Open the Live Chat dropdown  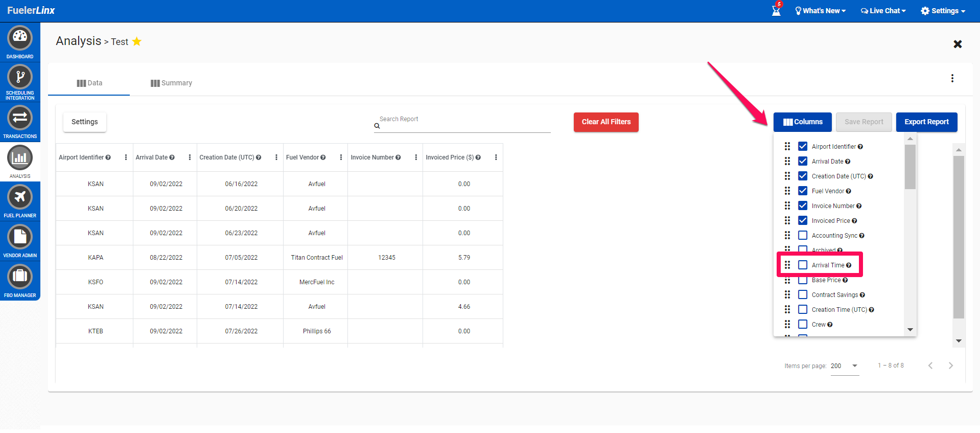883,11
